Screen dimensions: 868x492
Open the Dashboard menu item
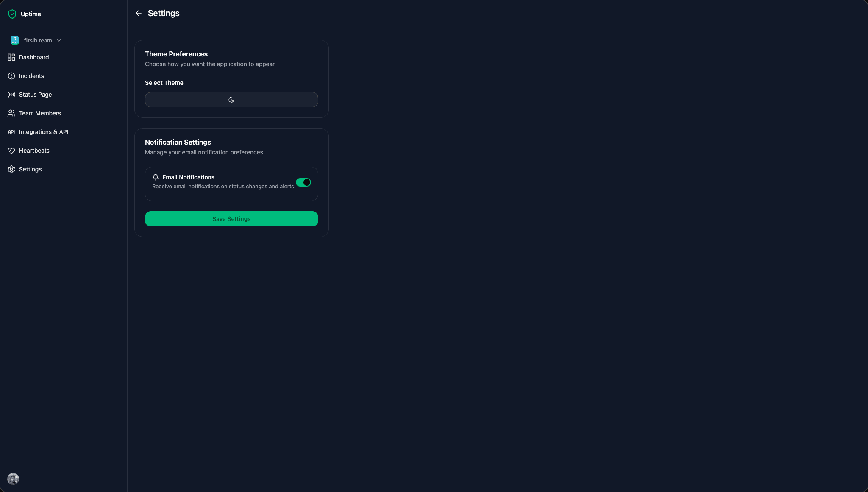pos(34,57)
